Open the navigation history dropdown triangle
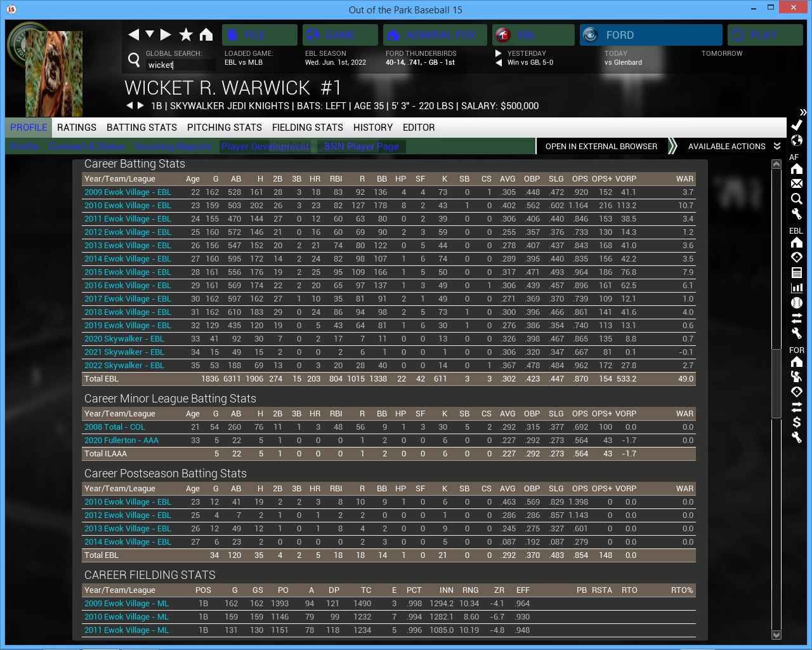This screenshot has width=812, height=650. pyautogui.click(x=150, y=34)
